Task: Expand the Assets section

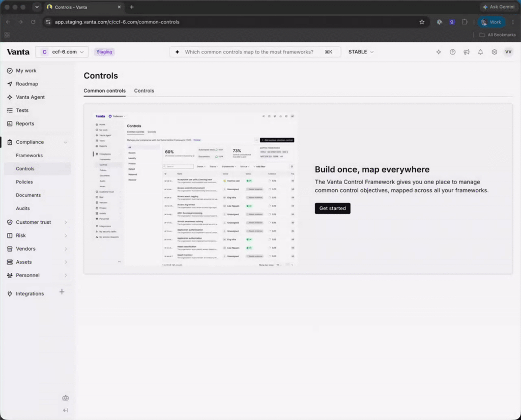Action: [x=66, y=262]
